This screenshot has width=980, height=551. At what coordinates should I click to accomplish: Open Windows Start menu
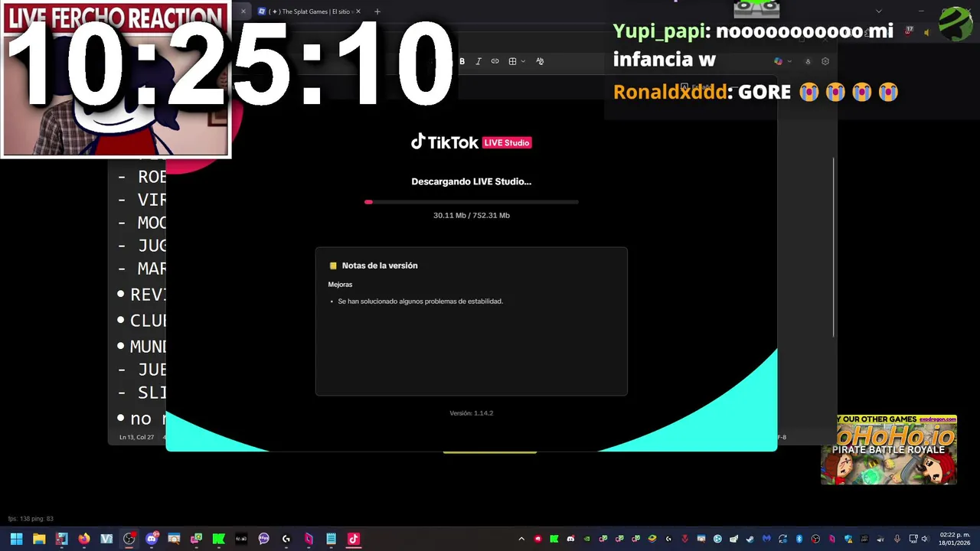tap(16, 539)
